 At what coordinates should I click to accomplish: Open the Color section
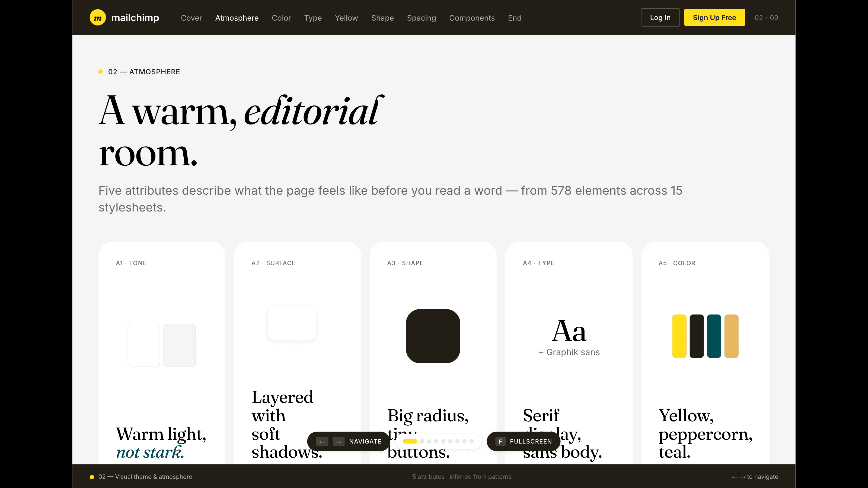click(281, 18)
